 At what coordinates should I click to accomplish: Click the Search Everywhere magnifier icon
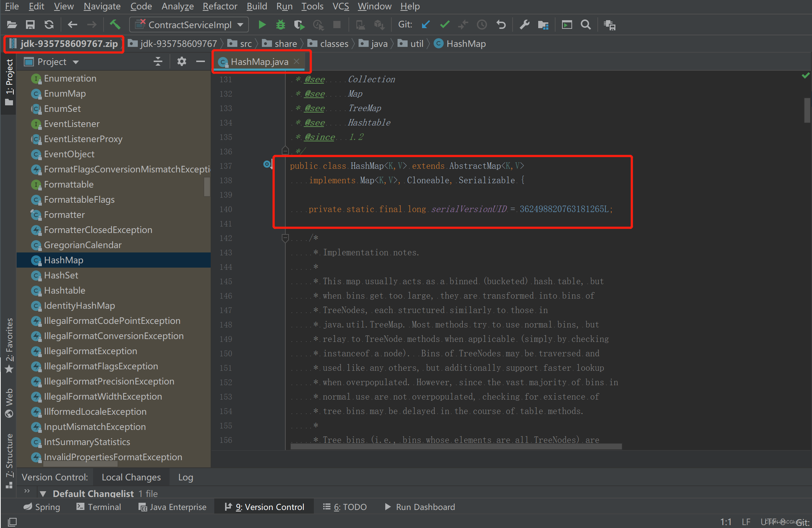pyautogui.click(x=586, y=25)
